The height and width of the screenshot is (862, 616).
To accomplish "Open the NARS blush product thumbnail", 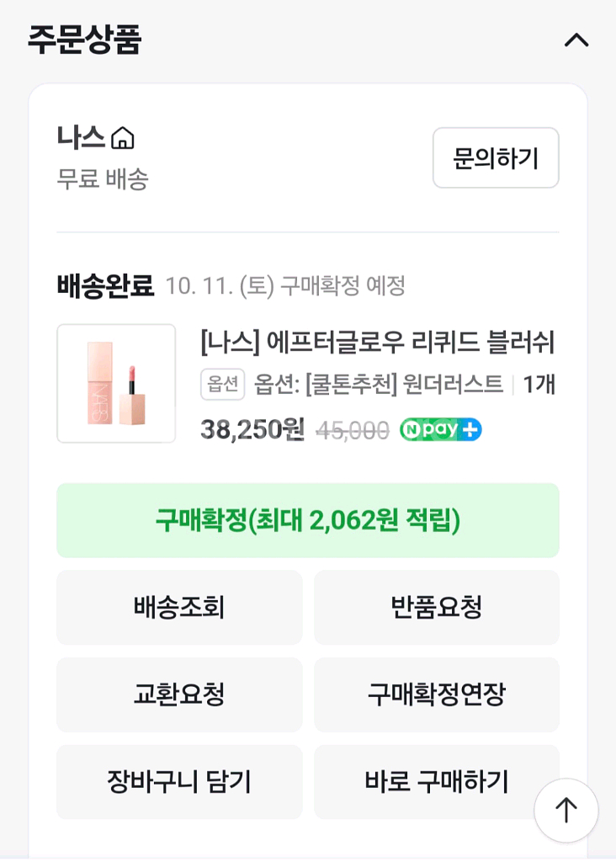I will 116,384.
